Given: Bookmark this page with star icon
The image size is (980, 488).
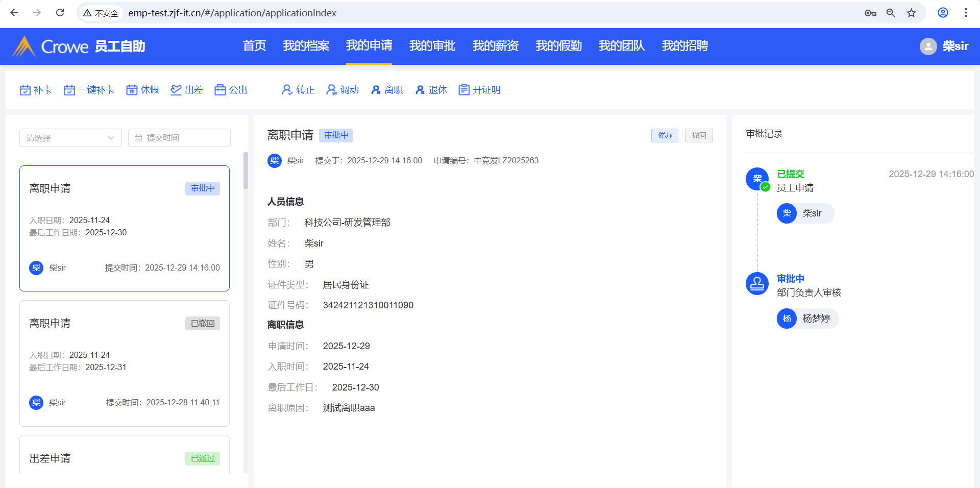Looking at the screenshot, I should [911, 13].
